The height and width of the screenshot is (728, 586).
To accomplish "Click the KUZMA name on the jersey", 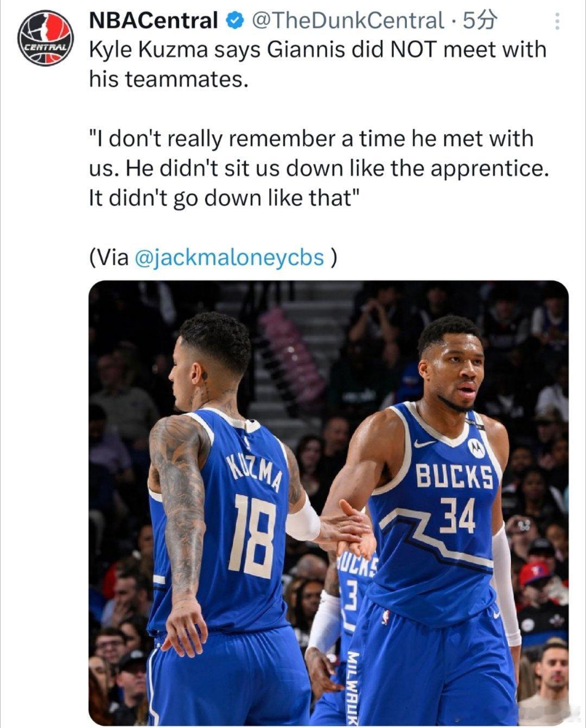I will [255, 471].
